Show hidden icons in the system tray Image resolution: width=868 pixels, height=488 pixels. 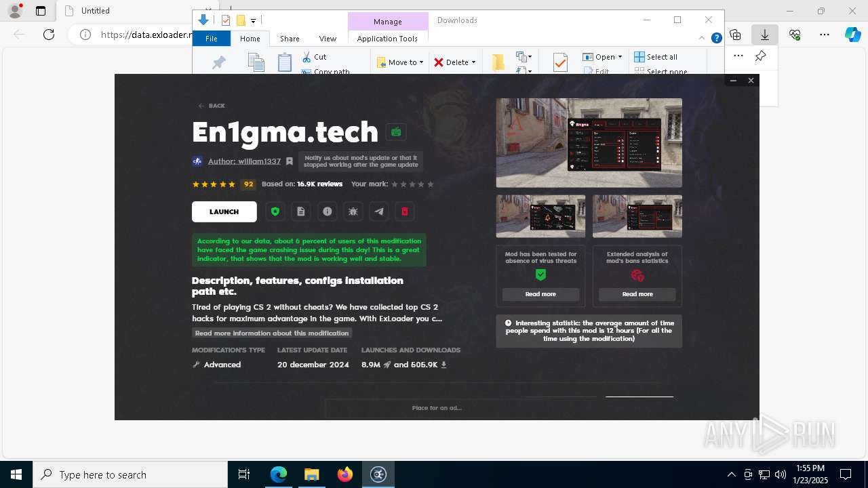(x=731, y=474)
